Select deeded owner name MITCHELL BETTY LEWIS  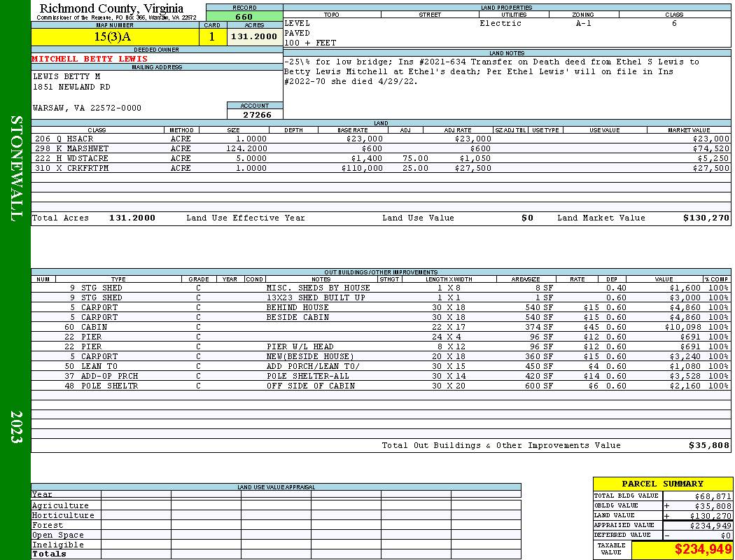(90, 59)
